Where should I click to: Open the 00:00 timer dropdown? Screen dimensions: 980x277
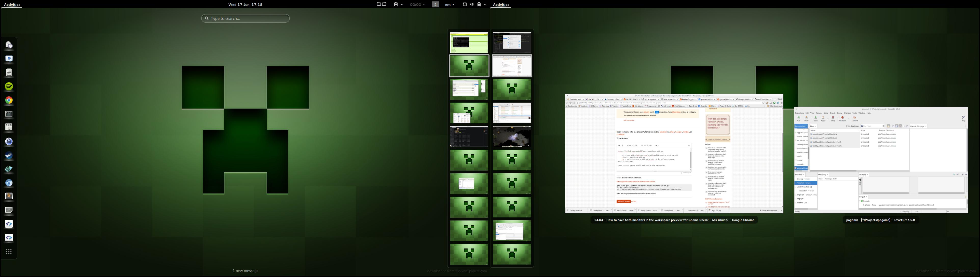[417, 5]
